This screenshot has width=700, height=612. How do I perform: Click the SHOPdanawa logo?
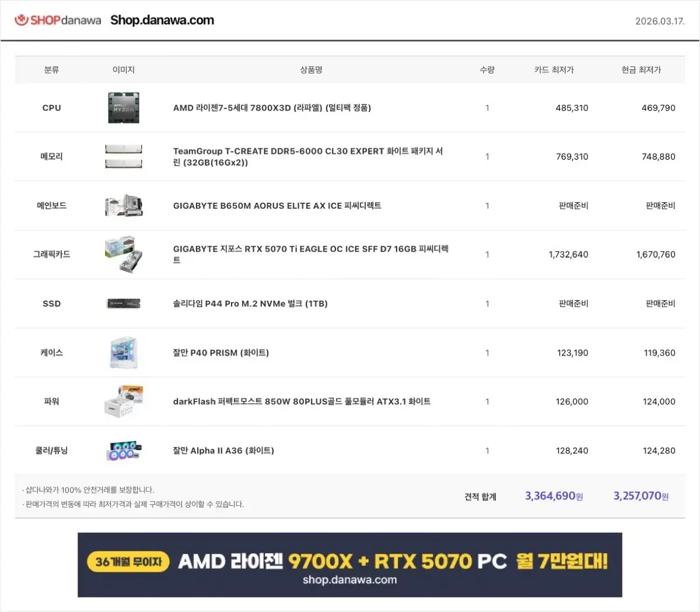[58, 20]
